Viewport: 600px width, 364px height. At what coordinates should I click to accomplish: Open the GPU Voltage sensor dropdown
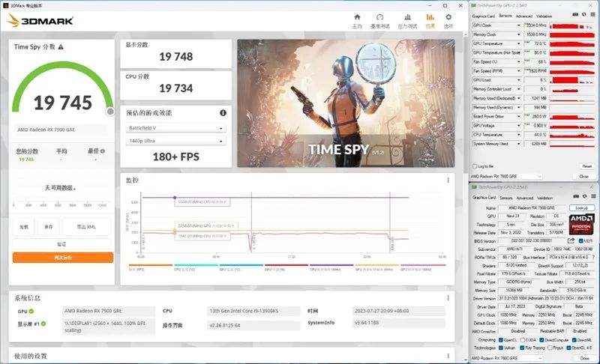coord(519,126)
